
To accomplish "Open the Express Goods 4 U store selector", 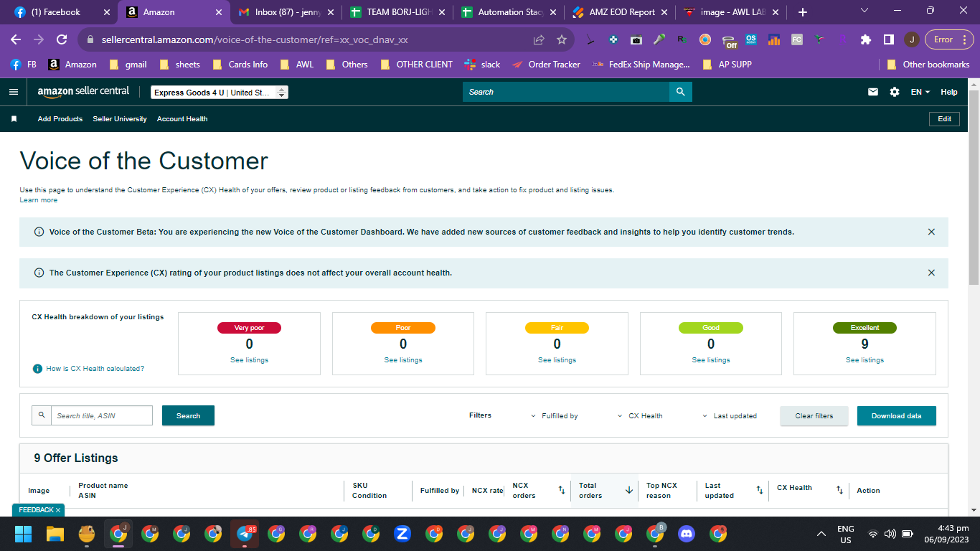I will coord(220,93).
